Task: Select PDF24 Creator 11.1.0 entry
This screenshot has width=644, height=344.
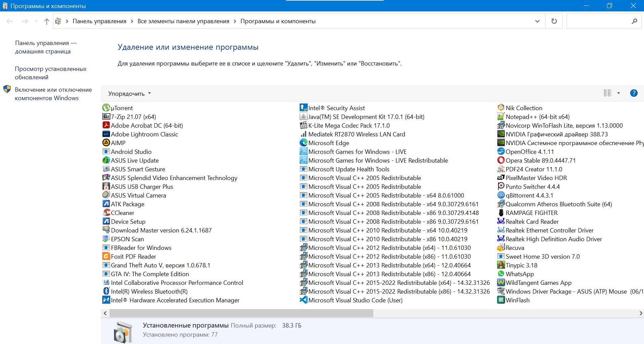Action: pos(534,169)
